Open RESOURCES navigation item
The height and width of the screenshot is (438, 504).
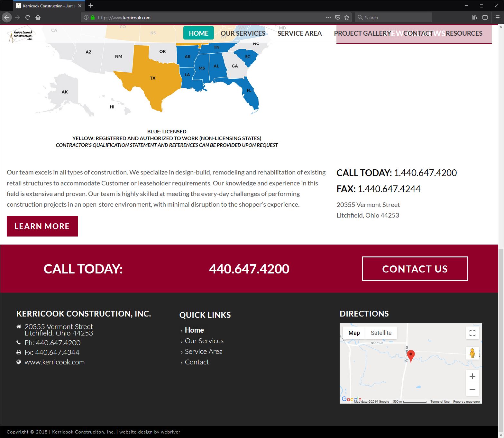click(x=464, y=33)
